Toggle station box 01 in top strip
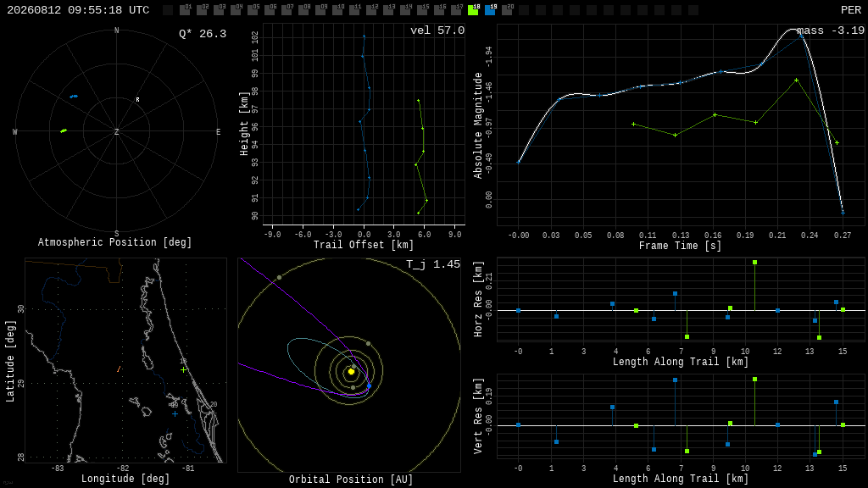The width and height of the screenshot is (868, 488). [186, 10]
